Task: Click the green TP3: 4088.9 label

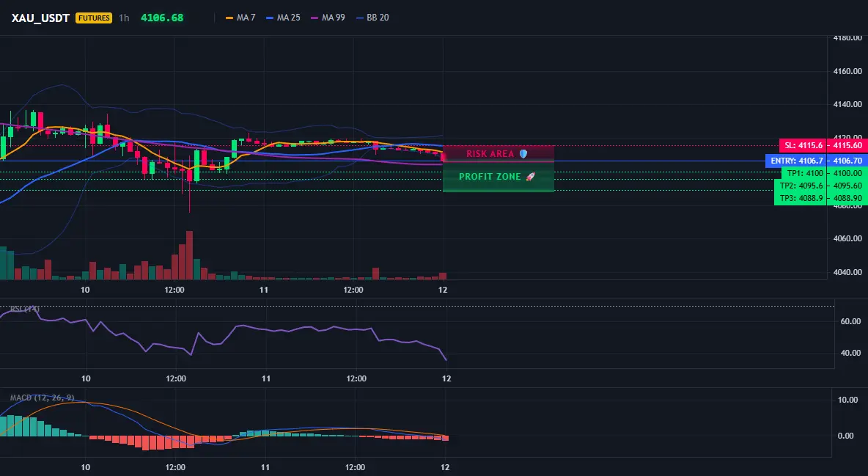Action: coord(801,198)
